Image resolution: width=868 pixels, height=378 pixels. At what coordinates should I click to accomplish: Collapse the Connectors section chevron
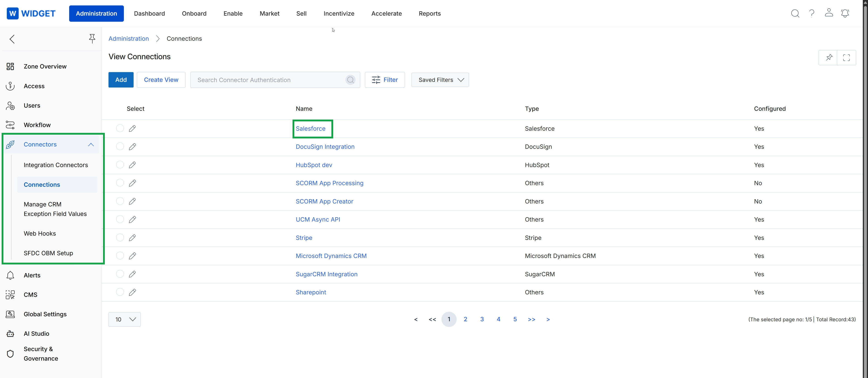[91, 144]
